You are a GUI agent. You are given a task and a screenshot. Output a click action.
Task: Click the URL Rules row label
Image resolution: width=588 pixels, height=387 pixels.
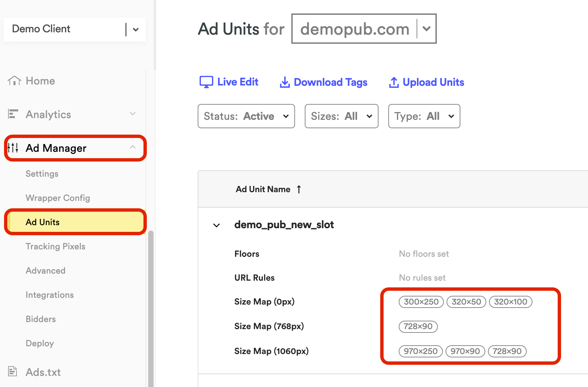(255, 278)
